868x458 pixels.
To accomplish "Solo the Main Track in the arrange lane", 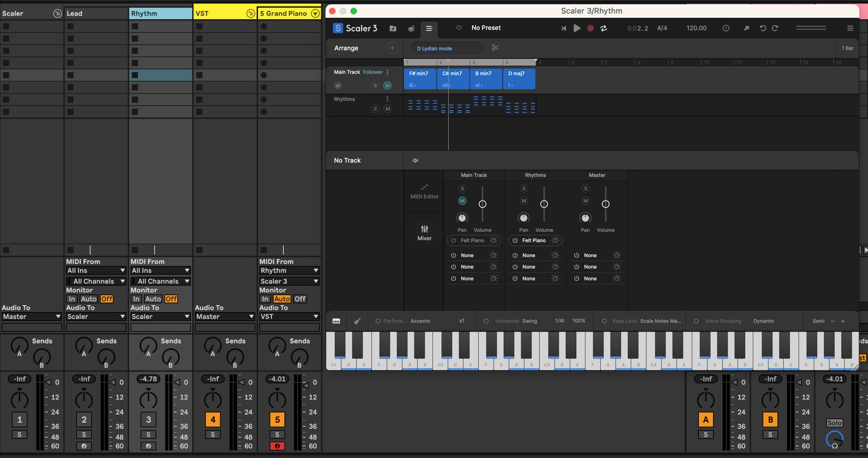I will (375, 85).
